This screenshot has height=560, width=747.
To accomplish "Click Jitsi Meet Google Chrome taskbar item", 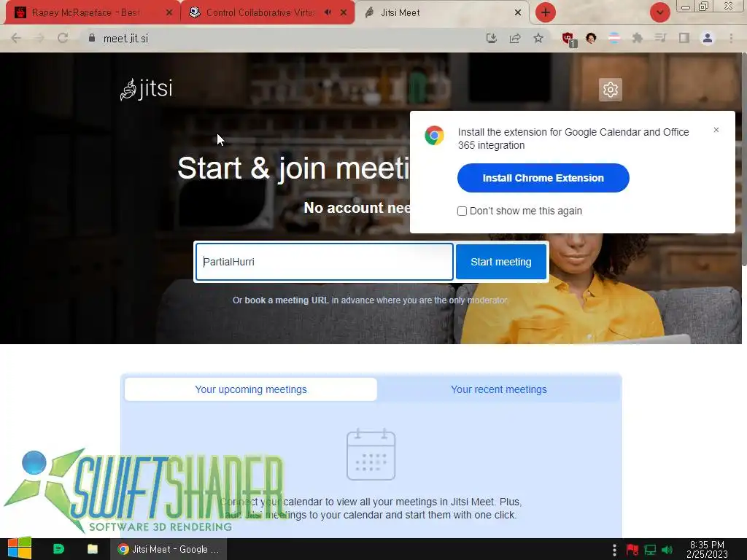I will point(169,549).
